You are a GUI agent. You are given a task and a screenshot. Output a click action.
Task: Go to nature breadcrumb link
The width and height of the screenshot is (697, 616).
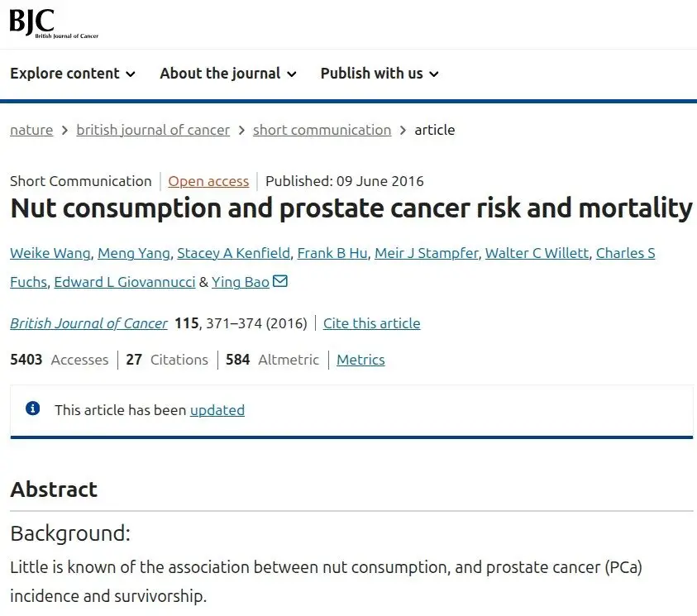(x=31, y=130)
